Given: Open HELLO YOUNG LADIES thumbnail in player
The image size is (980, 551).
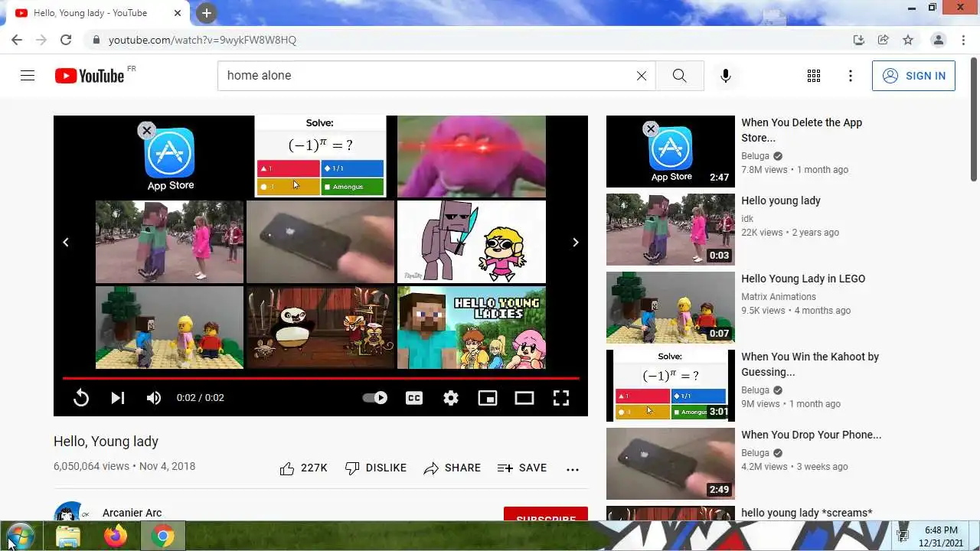Looking at the screenshot, I should (472, 328).
